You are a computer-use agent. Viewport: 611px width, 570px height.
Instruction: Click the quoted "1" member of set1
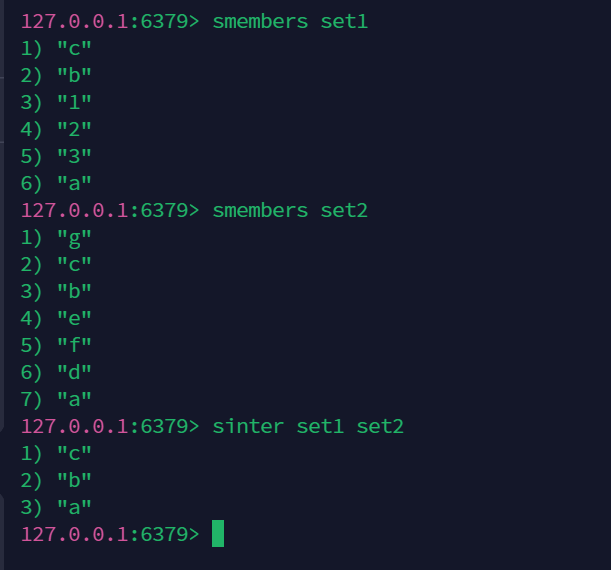coord(74,102)
